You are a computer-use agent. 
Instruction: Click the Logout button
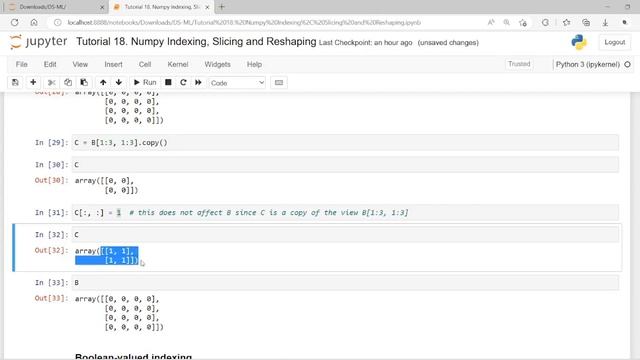pyautogui.click(x=615, y=42)
